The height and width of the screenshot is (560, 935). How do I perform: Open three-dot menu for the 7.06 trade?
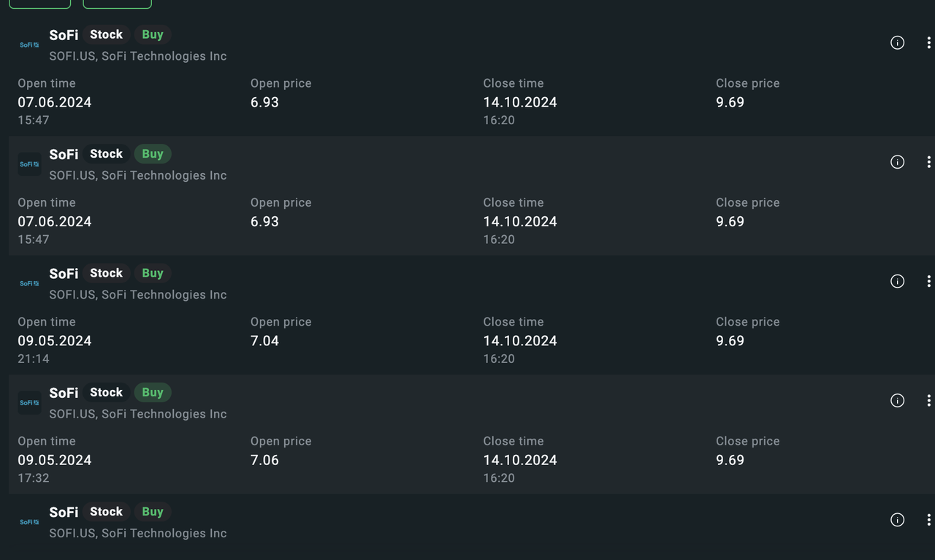pos(928,400)
